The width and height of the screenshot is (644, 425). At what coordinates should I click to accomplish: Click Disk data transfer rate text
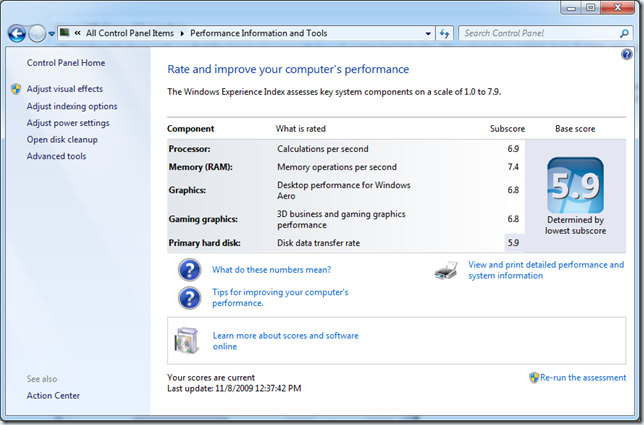(x=318, y=243)
